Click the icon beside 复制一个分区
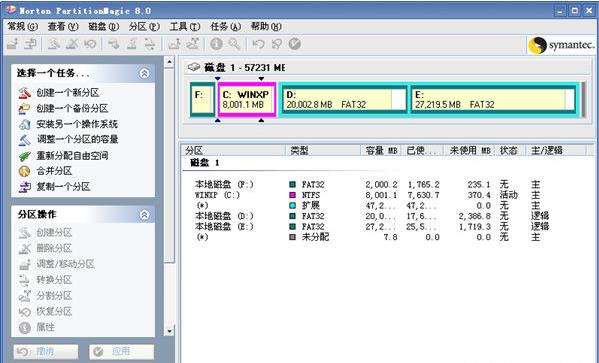Screen dimensions: 599x363 [24, 187]
